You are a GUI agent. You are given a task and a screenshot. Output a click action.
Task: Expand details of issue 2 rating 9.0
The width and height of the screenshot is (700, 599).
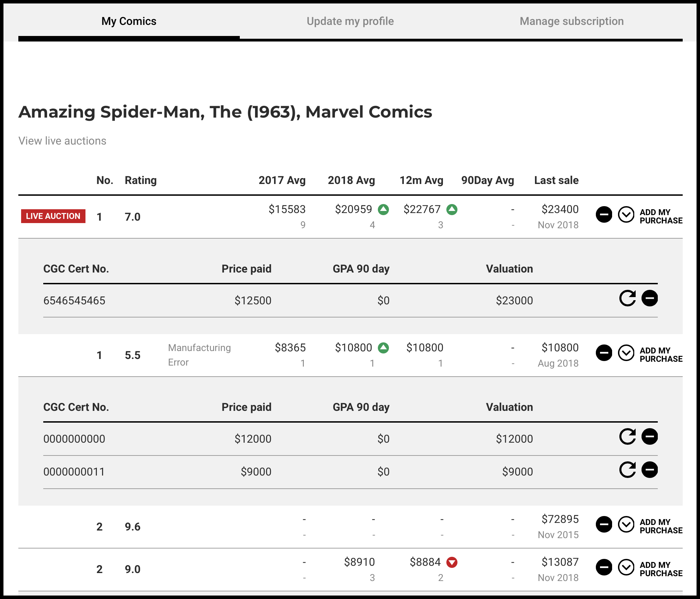(x=626, y=567)
